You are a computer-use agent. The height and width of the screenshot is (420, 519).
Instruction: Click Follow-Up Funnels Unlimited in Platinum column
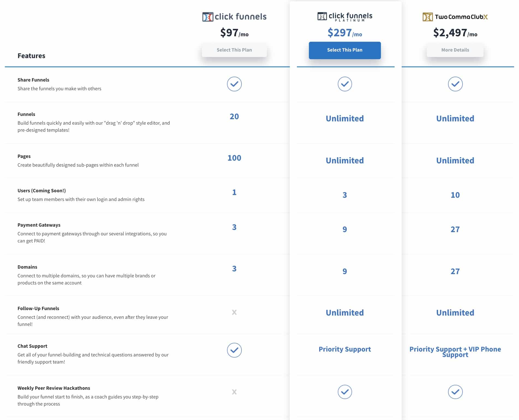[345, 313]
